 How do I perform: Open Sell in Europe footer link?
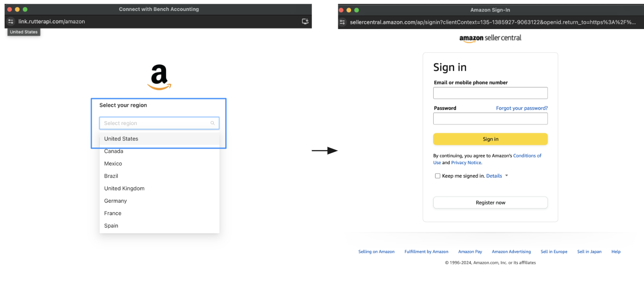point(554,251)
